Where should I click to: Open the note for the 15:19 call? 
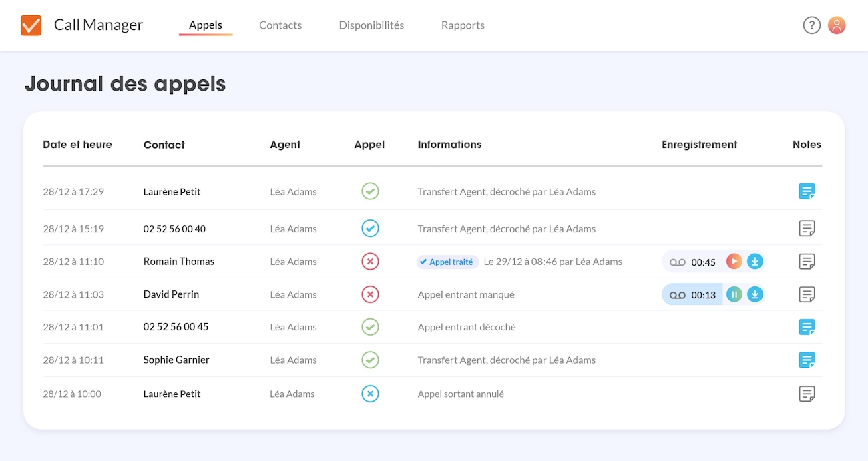pos(807,228)
